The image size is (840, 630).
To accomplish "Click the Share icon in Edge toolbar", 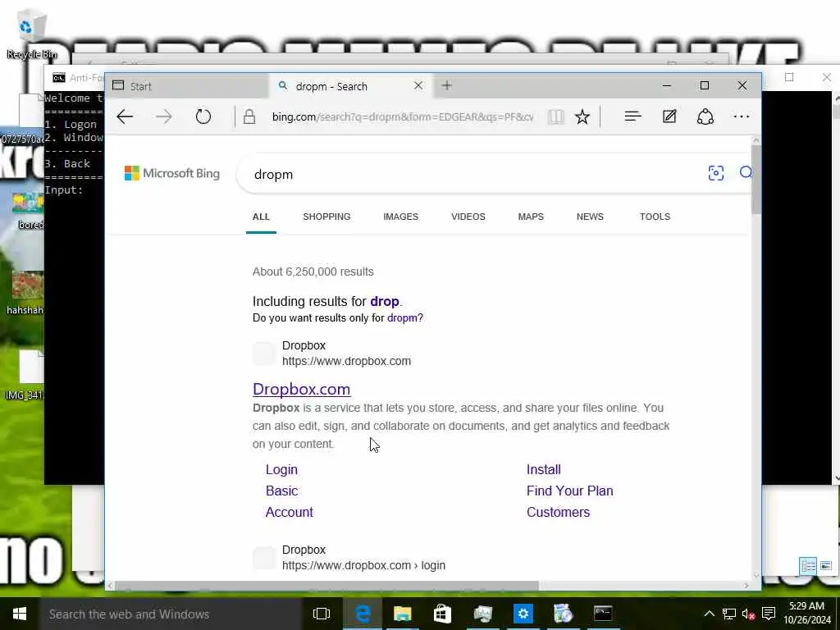I will [705, 116].
